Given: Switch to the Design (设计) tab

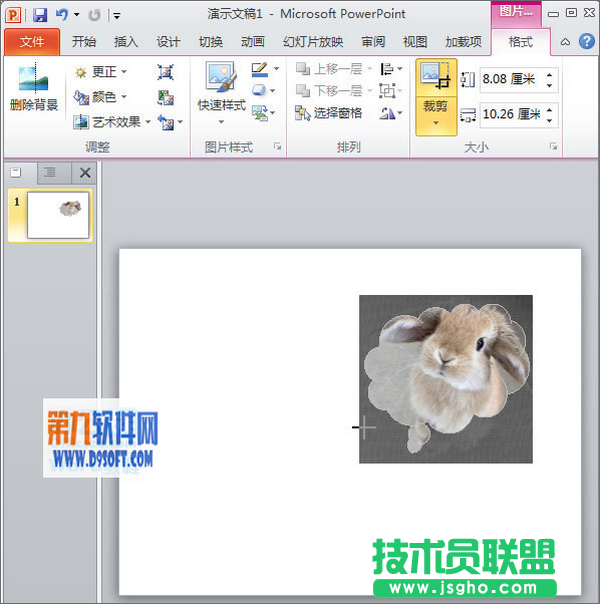Looking at the screenshot, I should pos(168,42).
